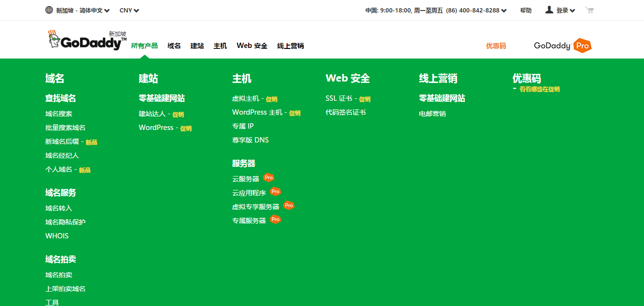Click 建站达人 link
The height and width of the screenshot is (306, 644).
152,114
